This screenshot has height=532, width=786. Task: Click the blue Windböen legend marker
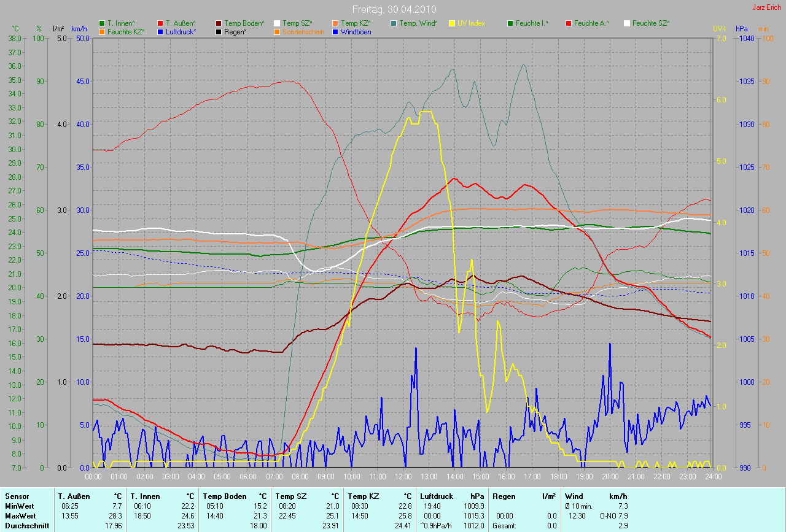tap(335, 31)
